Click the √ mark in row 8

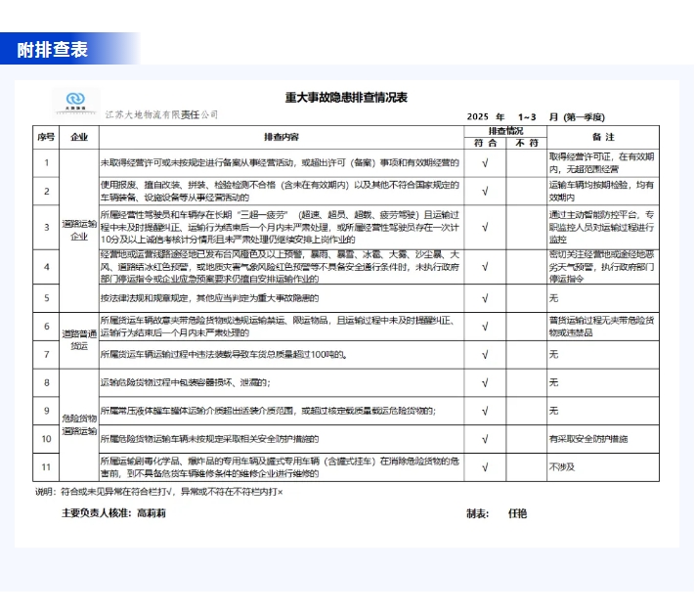pyautogui.click(x=485, y=383)
